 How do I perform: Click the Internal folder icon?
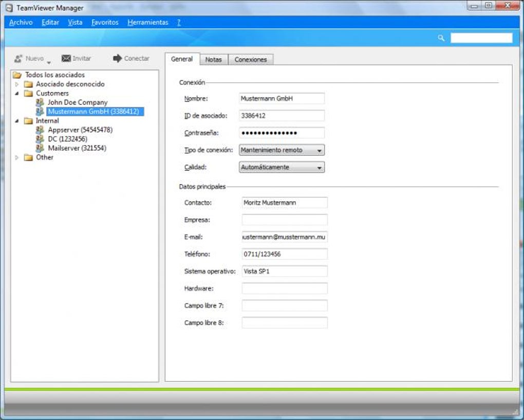click(28, 121)
